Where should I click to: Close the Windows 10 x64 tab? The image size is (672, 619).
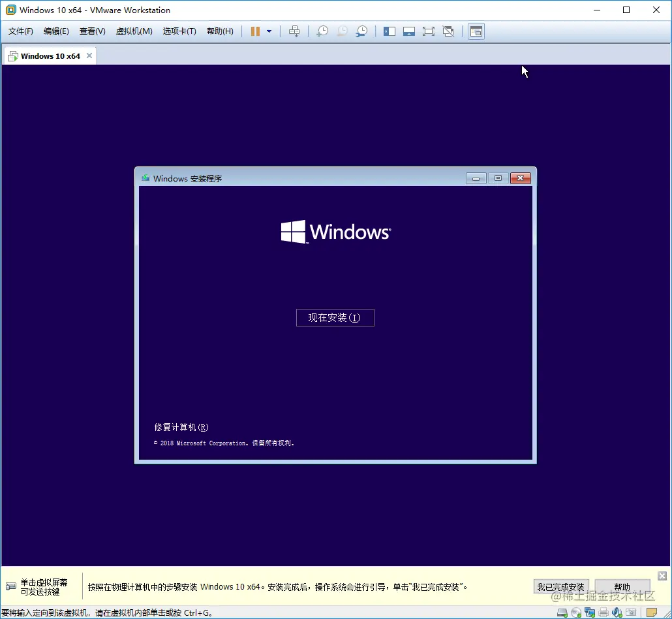(89, 56)
